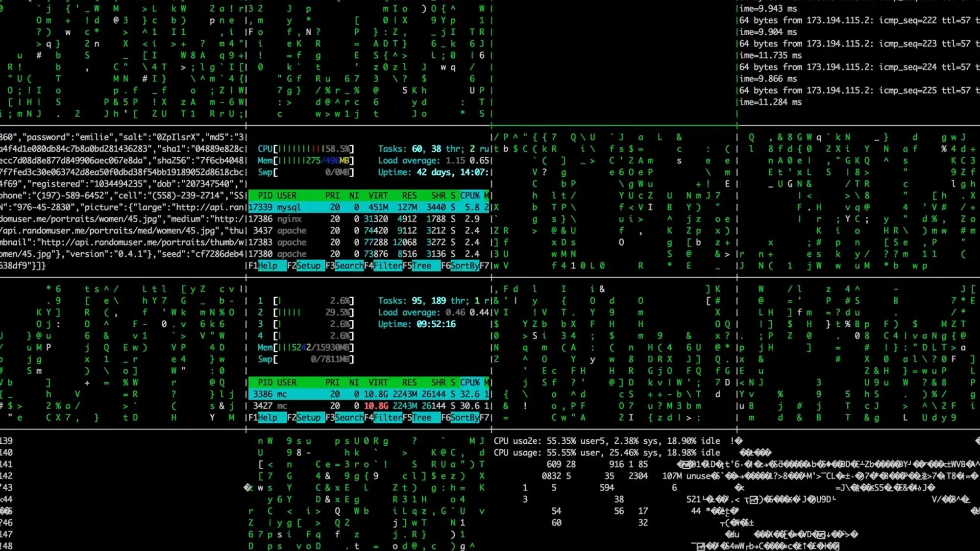Select nginx process row PID 17386

click(x=369, y=218)
